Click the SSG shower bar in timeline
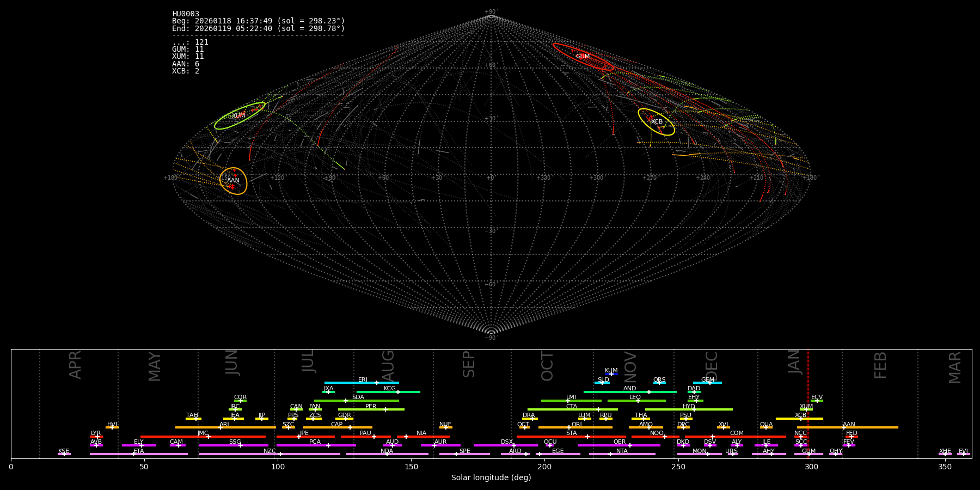 point(234,445)
